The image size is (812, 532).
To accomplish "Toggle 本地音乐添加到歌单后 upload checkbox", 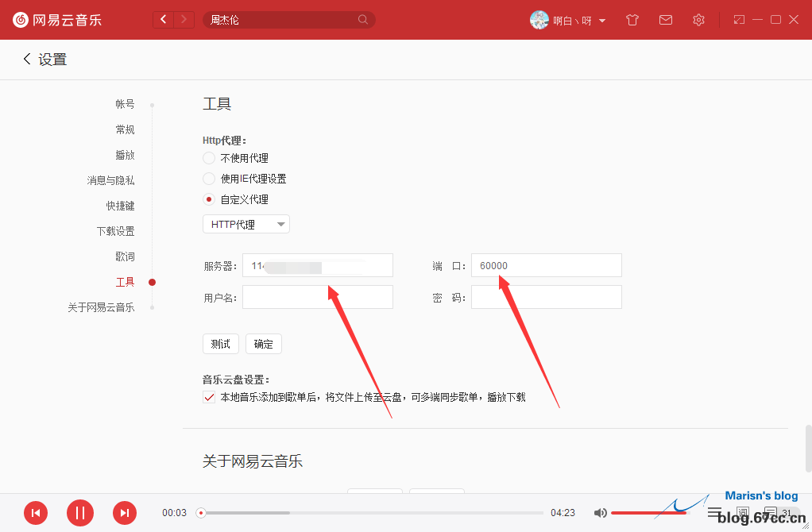I will pyautogui.click(x=209, y=398).
